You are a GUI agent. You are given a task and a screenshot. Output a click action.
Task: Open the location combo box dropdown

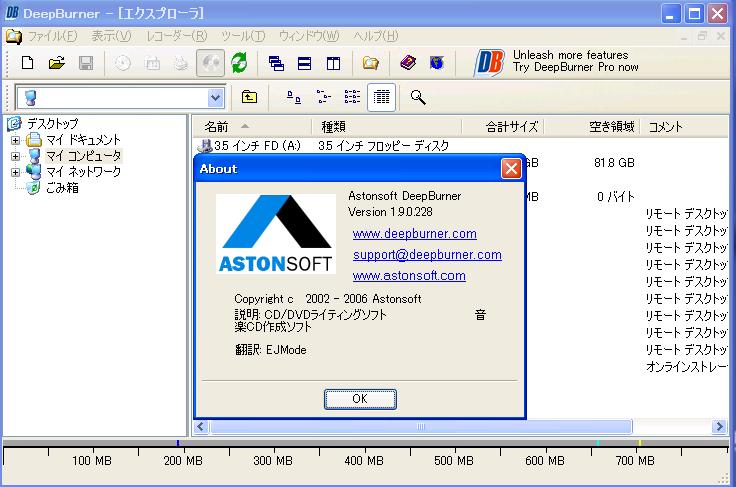[x=215, y=98]
